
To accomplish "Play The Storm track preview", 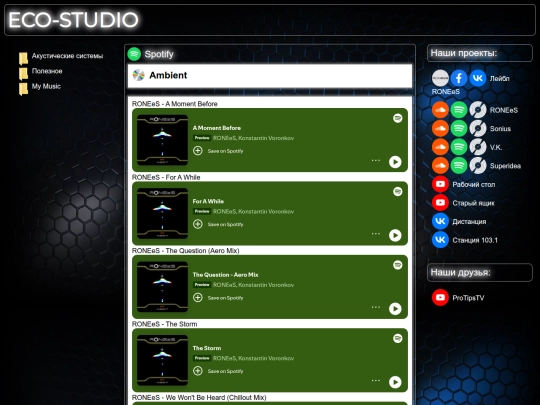I will click(x=395, y=382).
